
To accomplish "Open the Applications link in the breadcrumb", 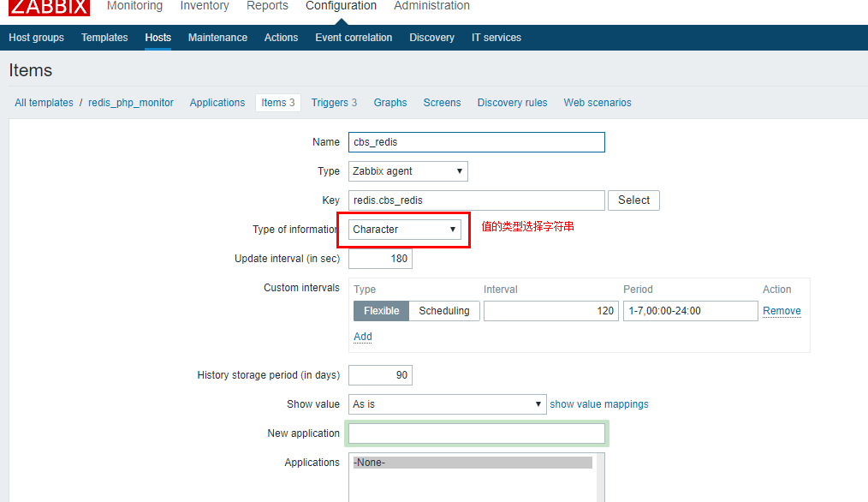I will [217, 103].
